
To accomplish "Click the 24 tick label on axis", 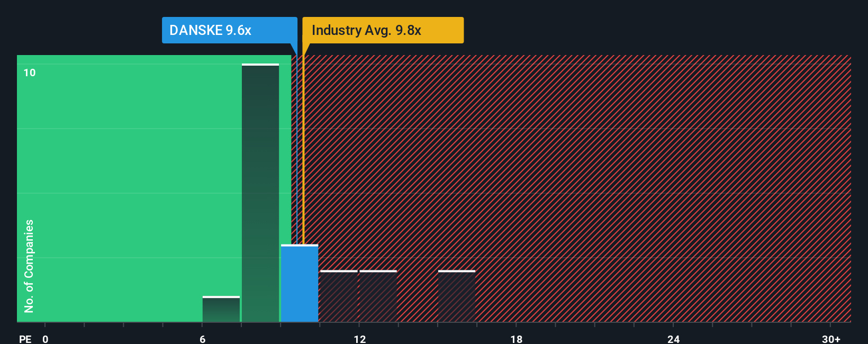I will tap(674, 339).
